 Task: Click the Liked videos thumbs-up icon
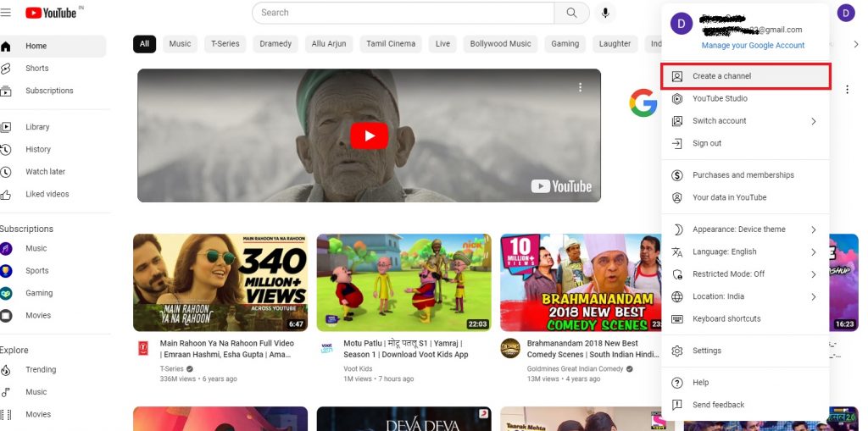(6, 194)
